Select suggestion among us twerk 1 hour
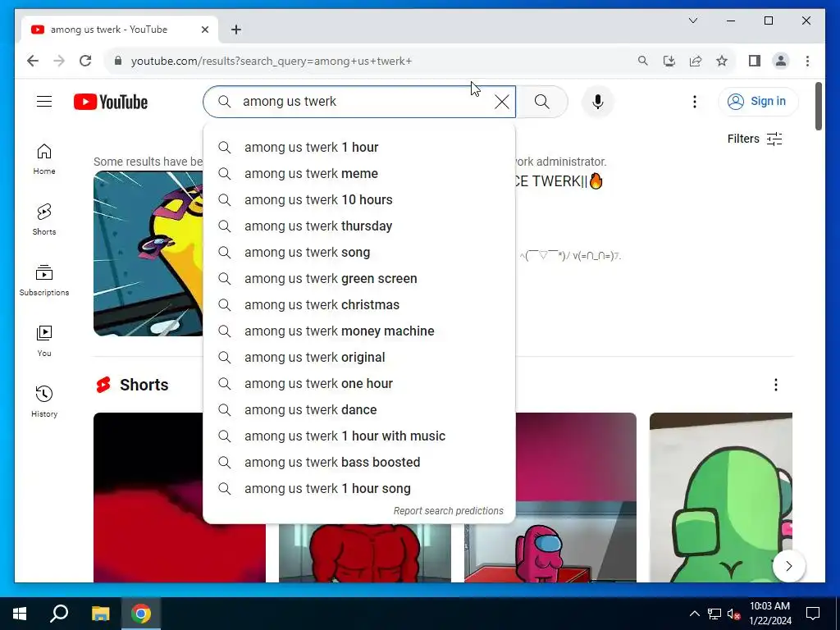 pyautogui.click(x=359, y=148)
